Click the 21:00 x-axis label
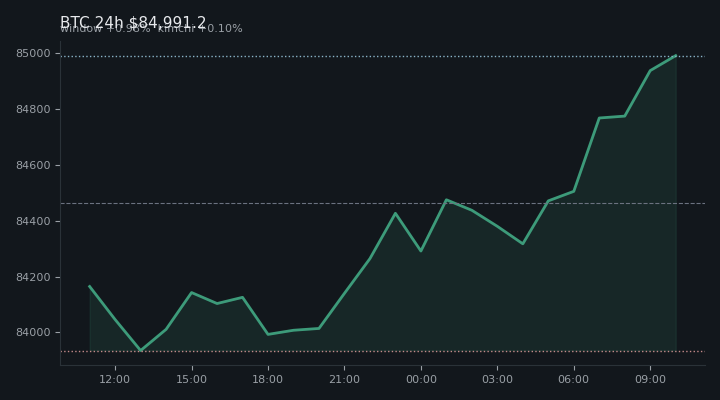Viewport: 720px width, 400px height. pyautogui.click(x=344, y=379)
